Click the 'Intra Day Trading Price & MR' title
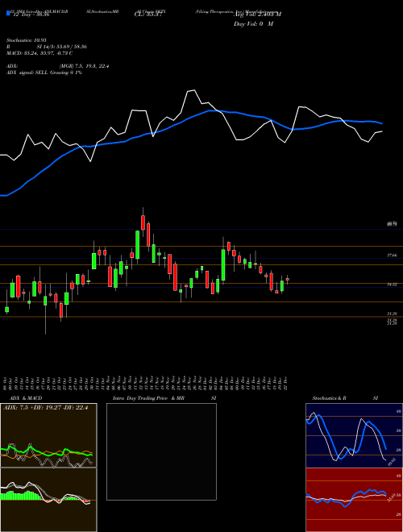 [148, 398]
